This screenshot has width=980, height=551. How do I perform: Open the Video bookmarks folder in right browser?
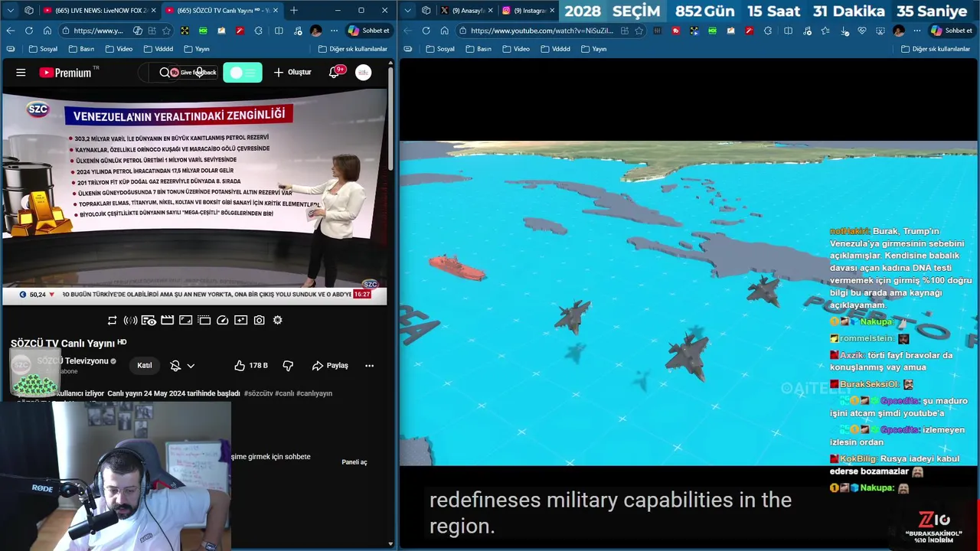pyautogui.click(x=515, y=49)
